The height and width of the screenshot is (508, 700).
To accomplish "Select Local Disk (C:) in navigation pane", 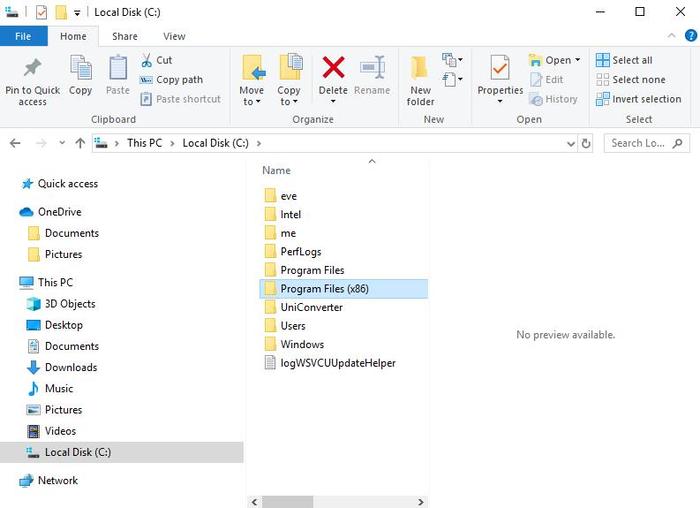I will click(x=121, y=452).
